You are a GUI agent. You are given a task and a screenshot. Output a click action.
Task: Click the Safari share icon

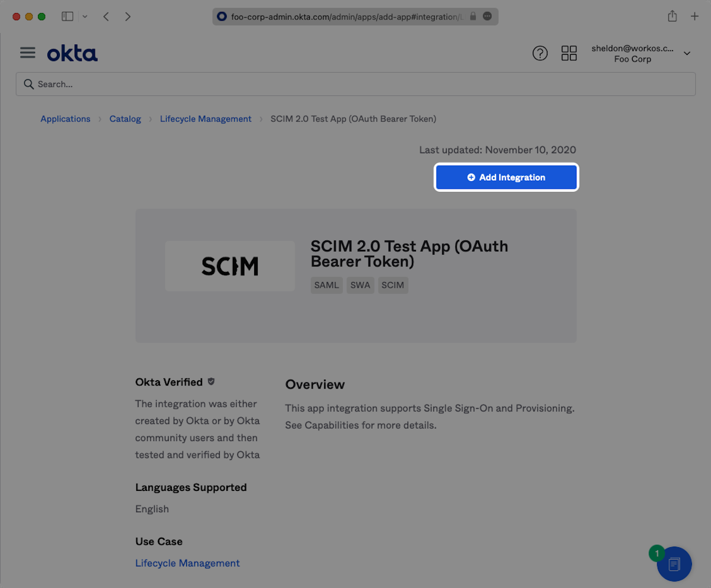(672, 17)
